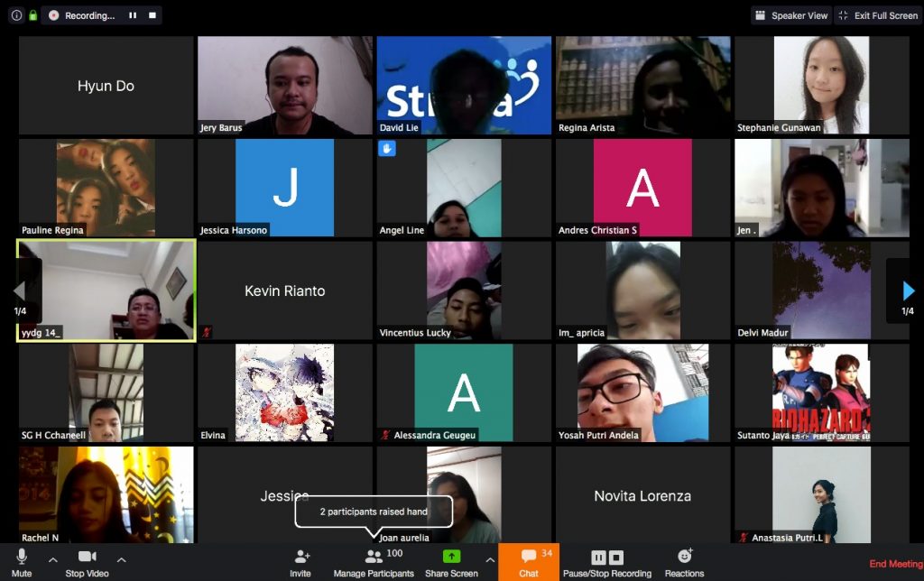Exit Full Screen mode
The width and height of the screenshot is (924, 581).
coord(877,15)
